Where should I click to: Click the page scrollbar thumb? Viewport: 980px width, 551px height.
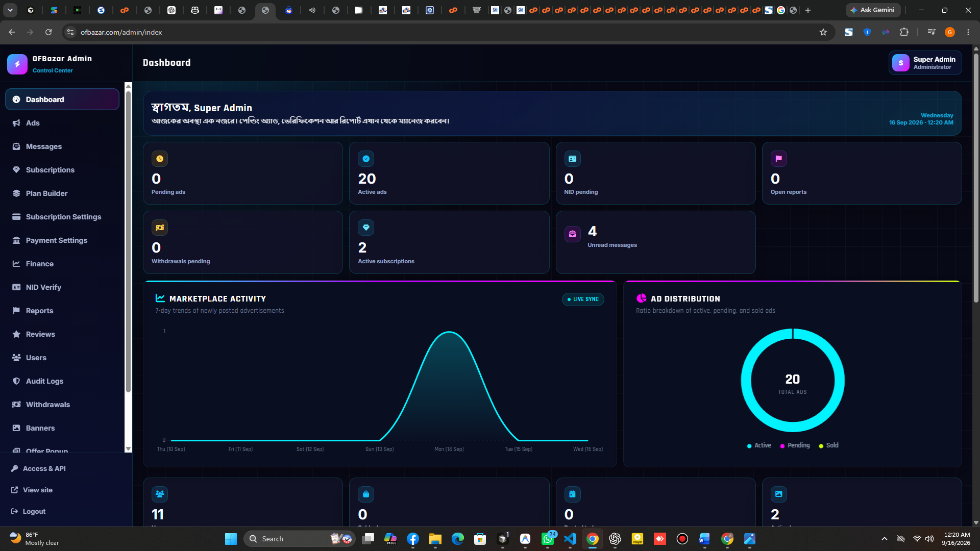[976, 178]
